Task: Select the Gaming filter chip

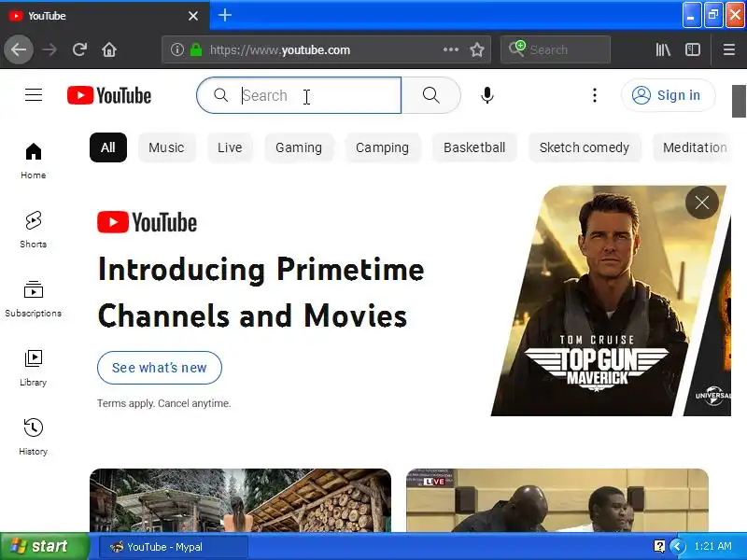Action: pos(299,147)
